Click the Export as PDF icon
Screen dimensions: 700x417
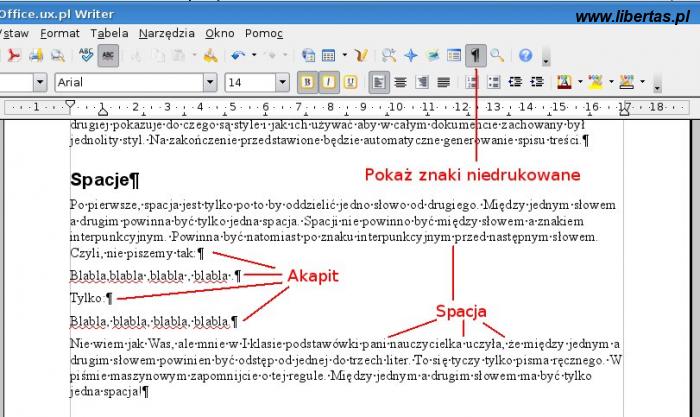click(14, 55)
